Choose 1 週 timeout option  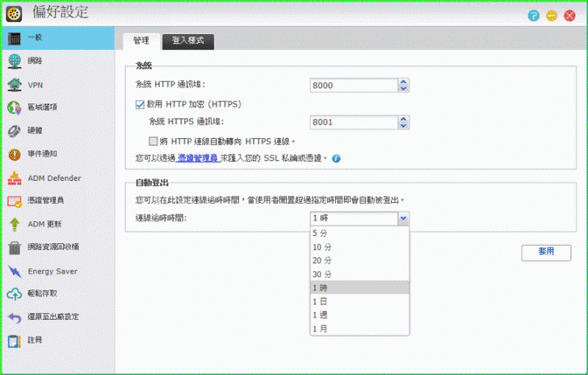tap(359, 315)
